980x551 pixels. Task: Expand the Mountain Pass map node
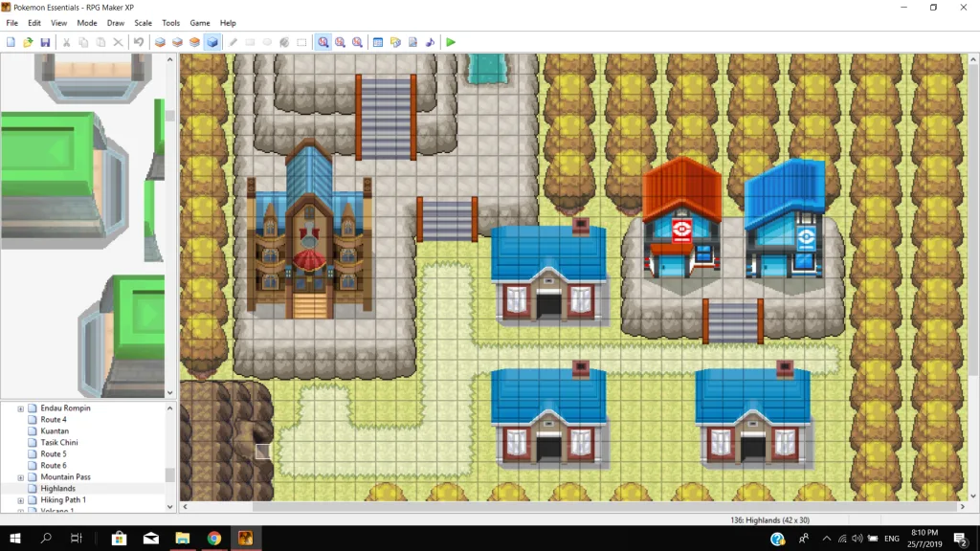click(20, 477)
